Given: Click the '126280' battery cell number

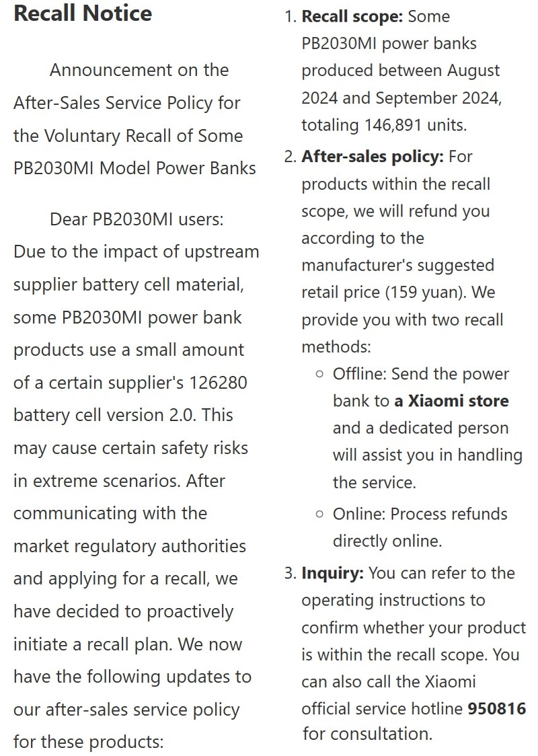Looking at the screenshot, I should point(218,383).
